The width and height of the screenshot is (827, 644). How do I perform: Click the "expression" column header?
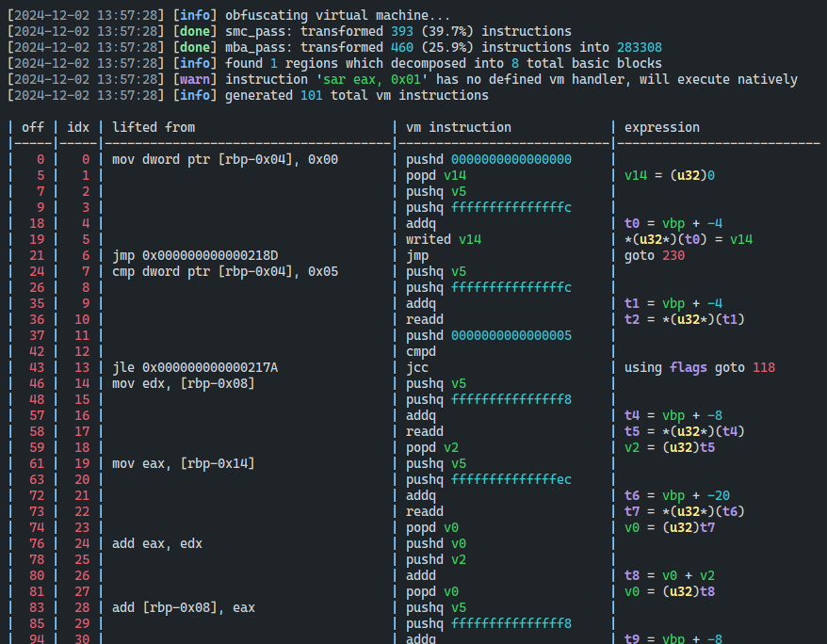(662, 127)
